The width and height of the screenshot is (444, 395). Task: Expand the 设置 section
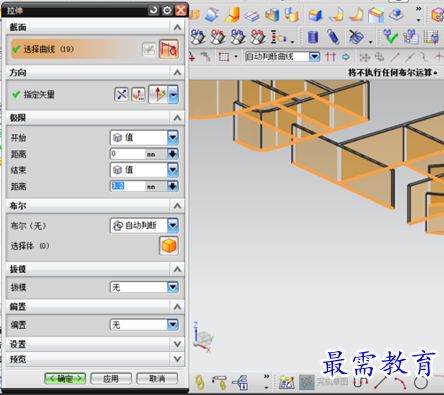tap(177, 344)
